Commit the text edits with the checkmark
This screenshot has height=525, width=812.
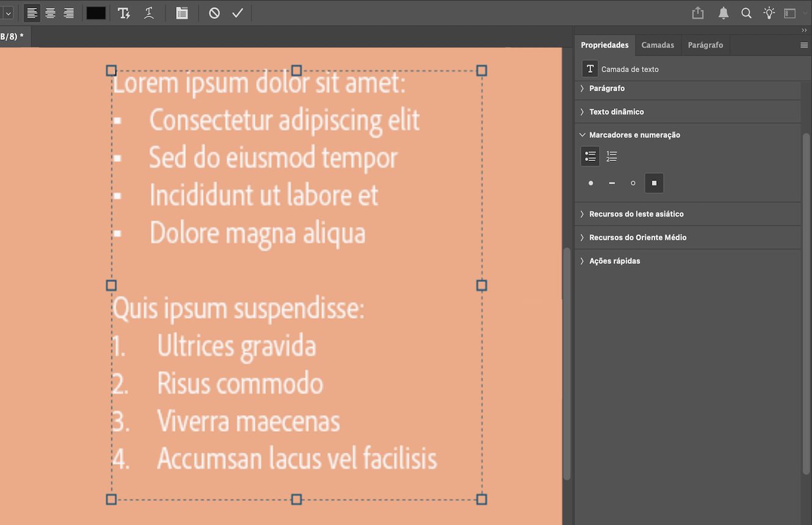coord(238,13)
